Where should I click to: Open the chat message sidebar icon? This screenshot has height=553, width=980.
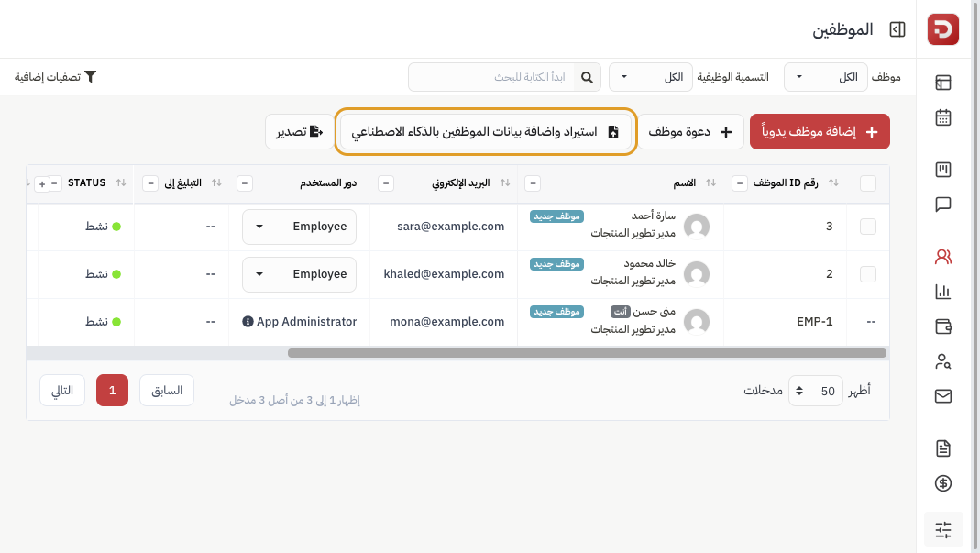tap(943, 205)
